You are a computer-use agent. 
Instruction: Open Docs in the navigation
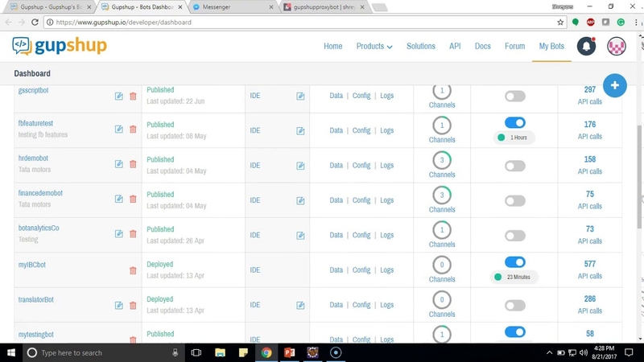pos(482,46)
